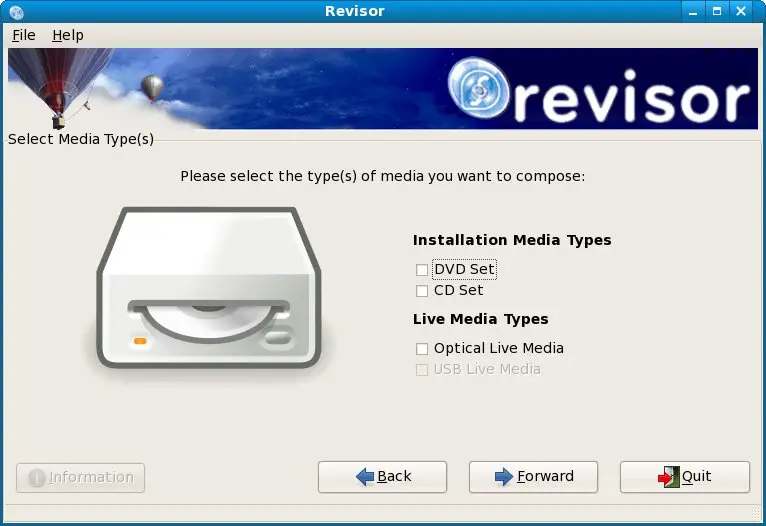This screenshot has width=766, height=526.
Task: Enable the DVD Set checkbox
Action: click(422, 270)
